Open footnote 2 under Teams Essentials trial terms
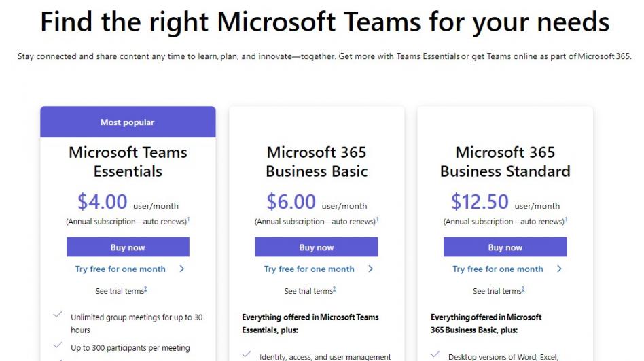 (x=145, y=290)
